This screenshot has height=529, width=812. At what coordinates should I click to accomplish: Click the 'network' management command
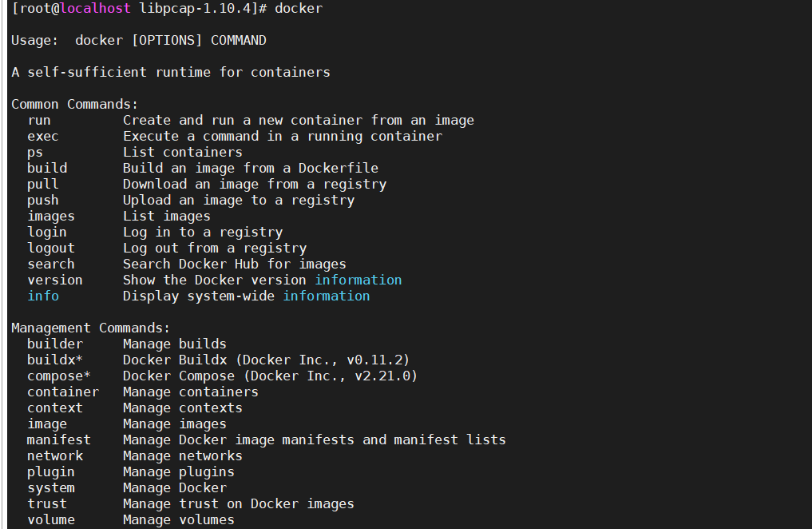[55, 455]
